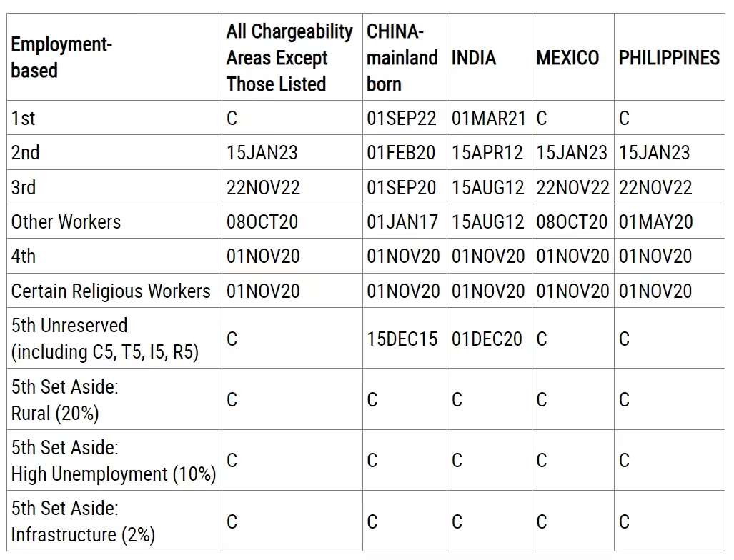The height and width of the screenshot is (560, 734).
Task: Select the PHILIPPINES column header
Action: 669,58
